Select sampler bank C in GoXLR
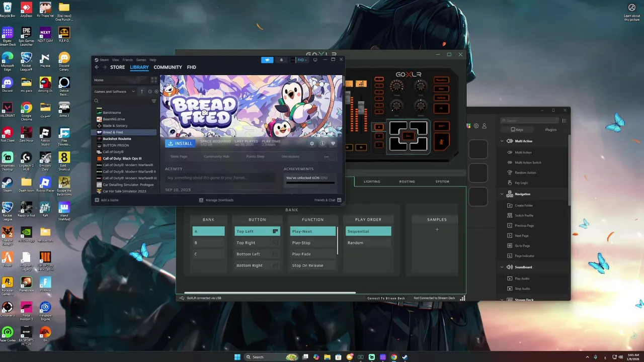This screenshot has height=362, width=644. pyautogui.click(x=209, y=254)
